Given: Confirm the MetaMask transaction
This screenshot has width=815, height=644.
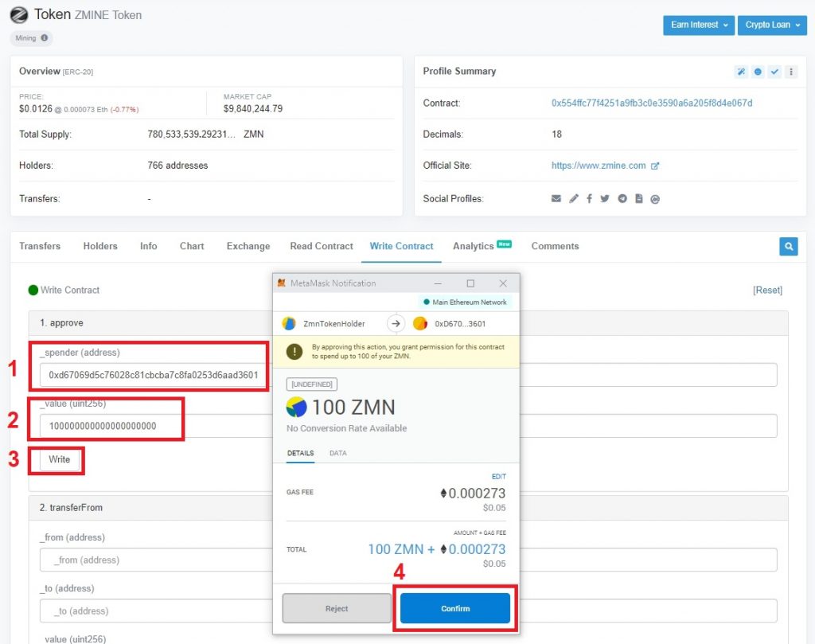Looking at the screenshot, I should pyautogui.click(x=454, y=607).
